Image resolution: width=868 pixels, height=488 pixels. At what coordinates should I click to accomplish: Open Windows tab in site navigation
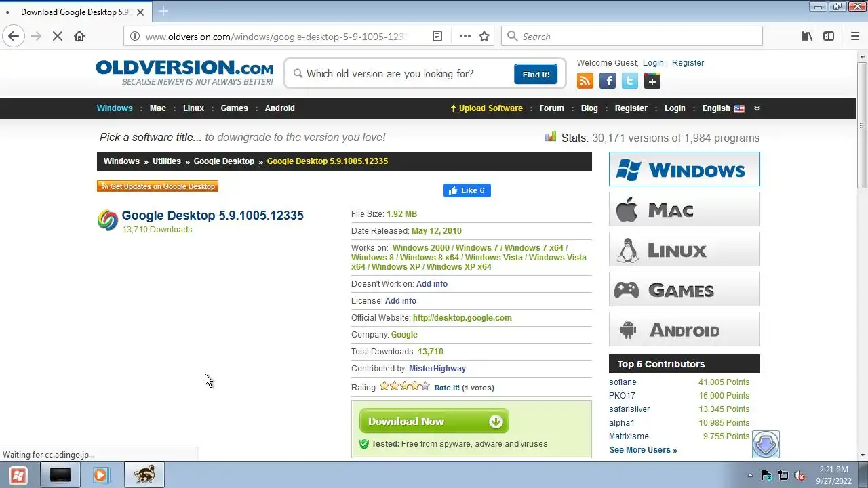pos(115,108)
